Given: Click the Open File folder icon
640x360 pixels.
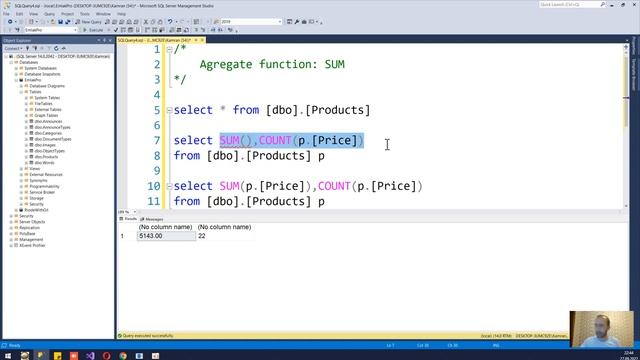Looking at the screenshot, I should (x=53, y=22).
